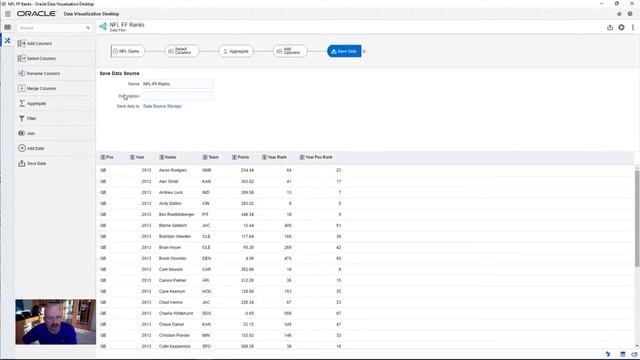The width and height of the screenshot is (640, 360).
Task: Select the Aaron Rodgers name cell
Action: [x=173, y=170]
